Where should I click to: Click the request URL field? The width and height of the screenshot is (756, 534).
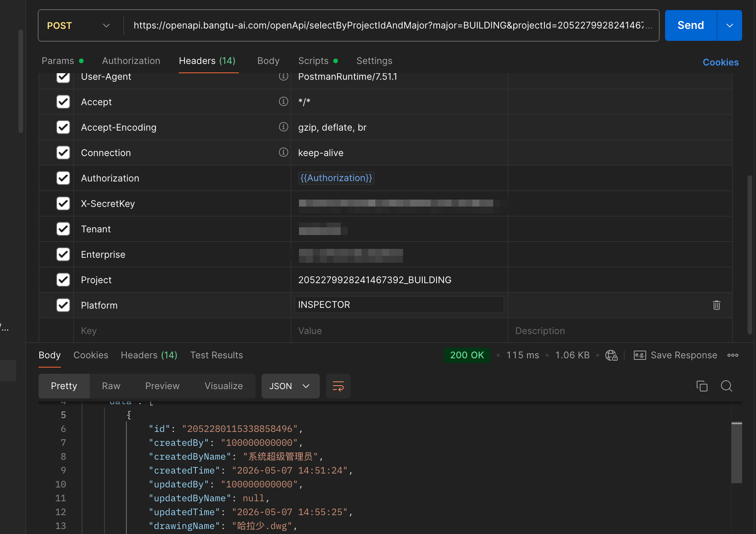coord(392,25)
